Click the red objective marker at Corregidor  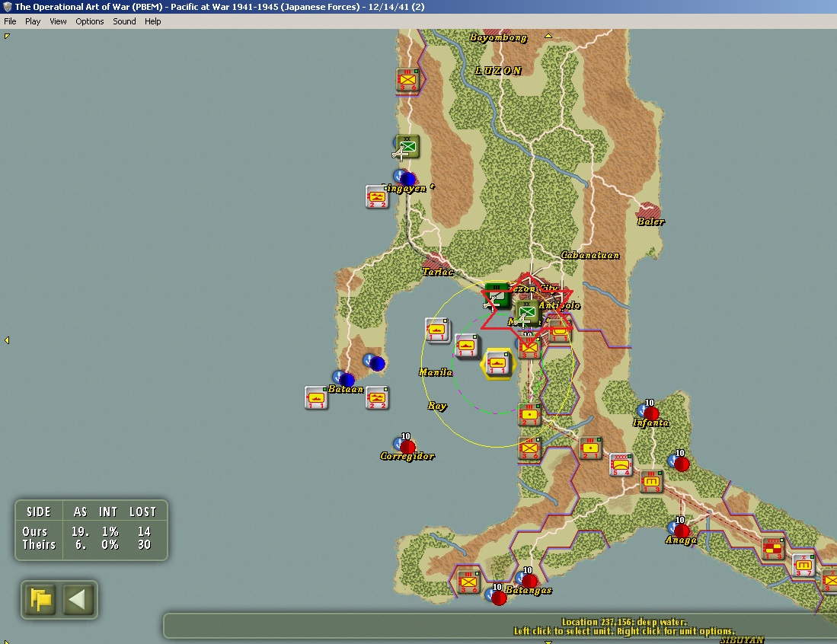click(407, 447)
